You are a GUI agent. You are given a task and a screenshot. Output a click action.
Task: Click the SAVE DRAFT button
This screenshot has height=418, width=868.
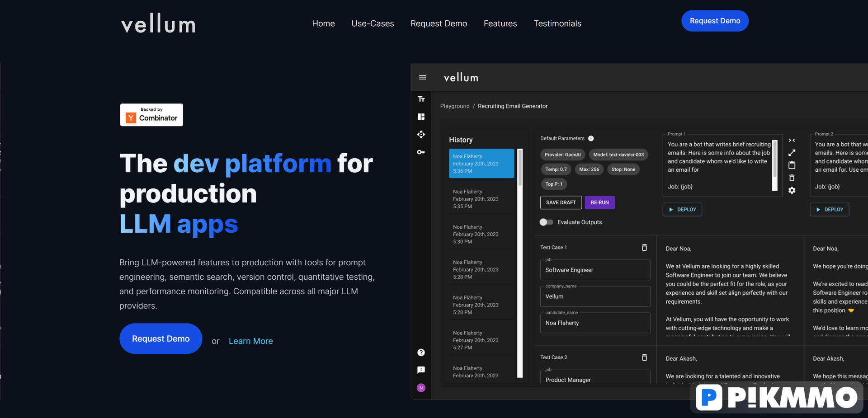pyautogui.click(x=561, y=202)
